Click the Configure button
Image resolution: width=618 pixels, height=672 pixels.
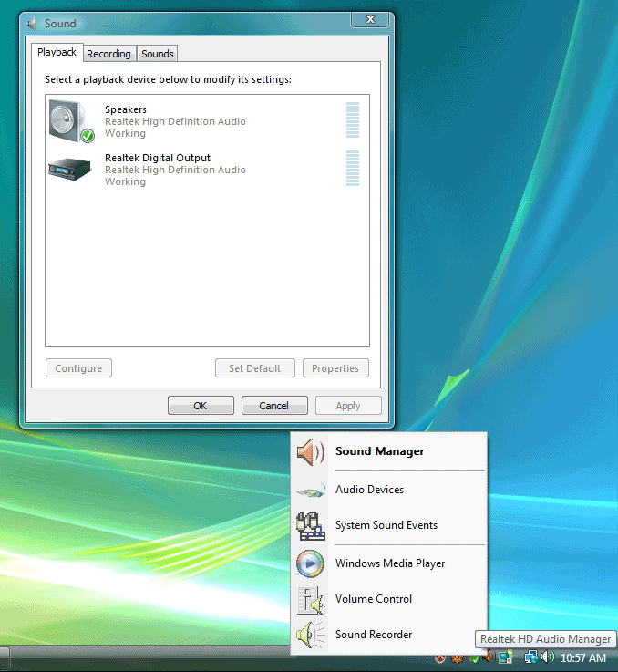pyautogui.click(x=78, y=368)
